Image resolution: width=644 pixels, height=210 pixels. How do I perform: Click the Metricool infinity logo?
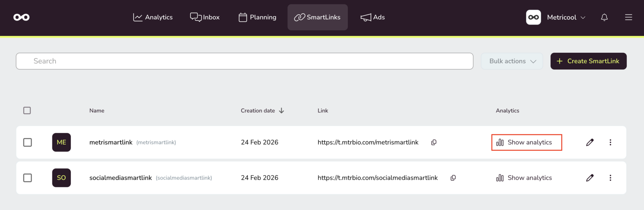click(21, 17)
